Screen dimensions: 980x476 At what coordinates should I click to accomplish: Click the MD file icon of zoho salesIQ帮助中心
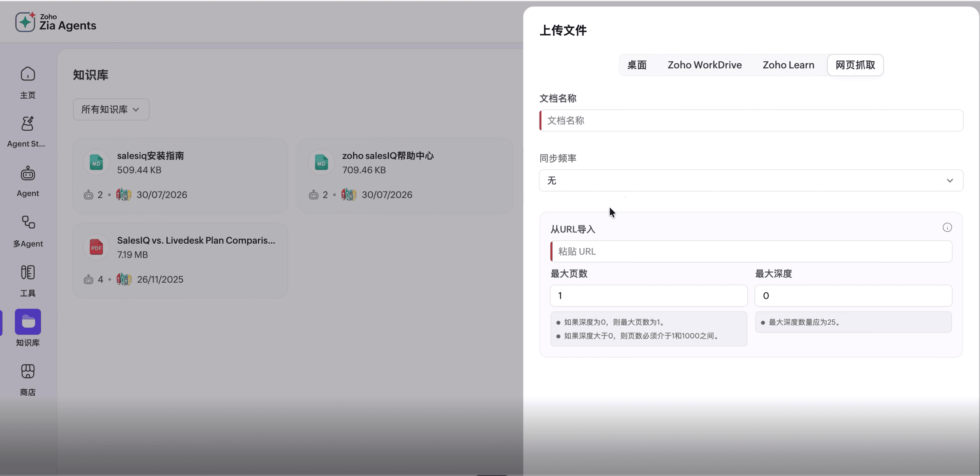[x=321, y=163]
